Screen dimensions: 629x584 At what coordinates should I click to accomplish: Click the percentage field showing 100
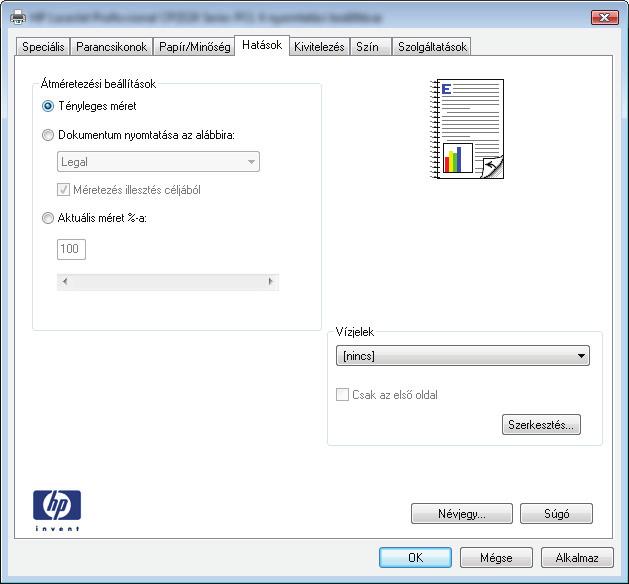pyautogui.click(x=71, y=249)
